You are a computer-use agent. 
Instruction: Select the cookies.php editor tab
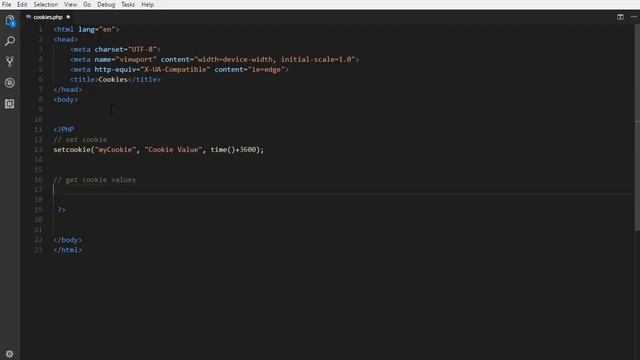click(48, 17)
